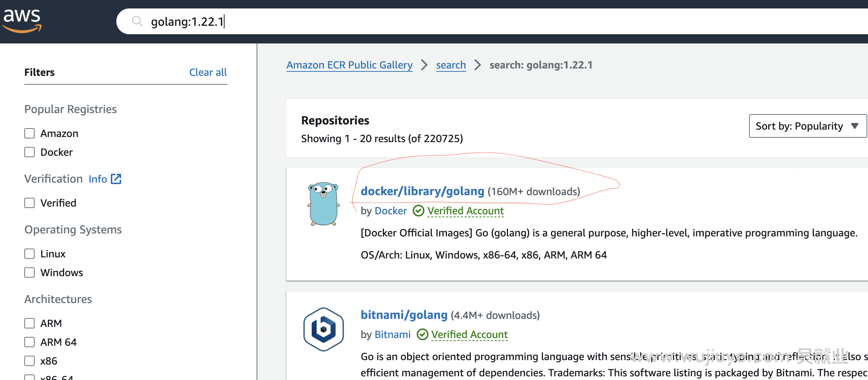Click the Bitnami hexagon logo
The image size is (868, 380).
(324, 329)
